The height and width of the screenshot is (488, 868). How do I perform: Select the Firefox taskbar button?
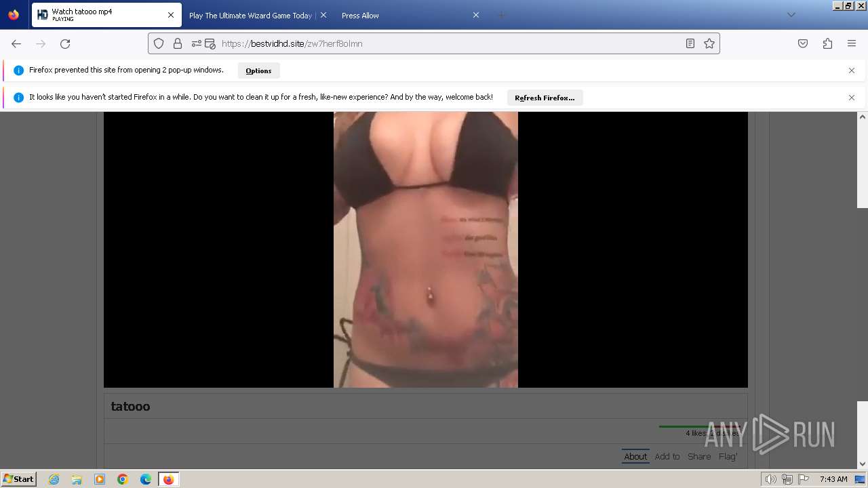tap(169, 479)
